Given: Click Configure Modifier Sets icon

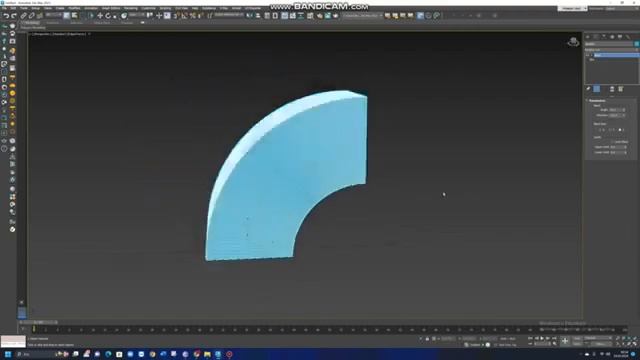Looking at the screenshot, I should click(621, 89).
